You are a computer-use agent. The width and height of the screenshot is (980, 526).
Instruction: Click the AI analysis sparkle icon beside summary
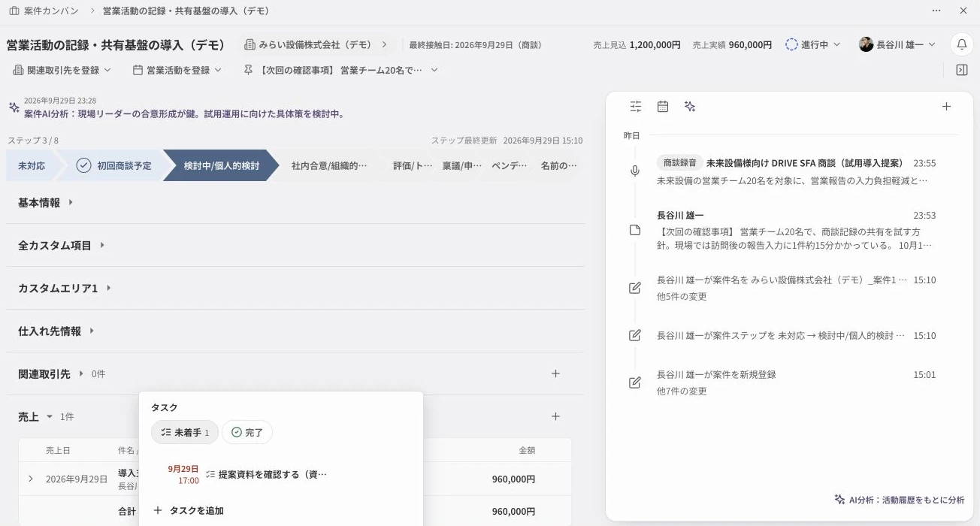pyautogui.click(x=14, y=107)
